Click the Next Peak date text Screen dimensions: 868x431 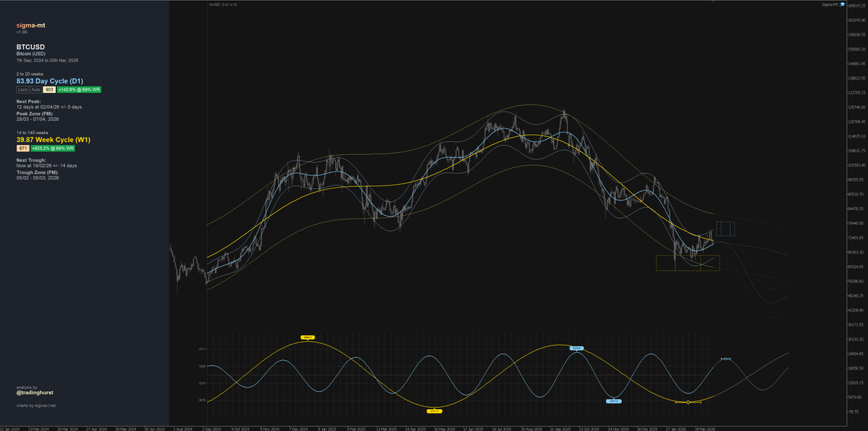49,106
